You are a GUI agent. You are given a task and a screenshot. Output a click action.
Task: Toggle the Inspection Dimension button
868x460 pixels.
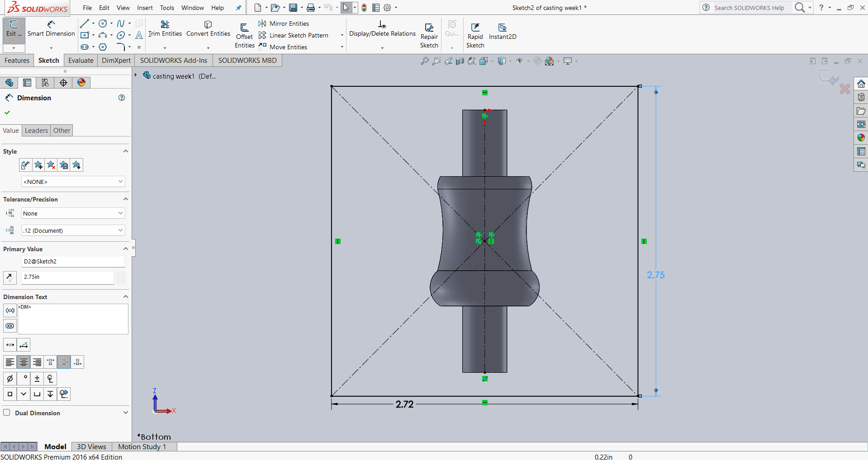pos(10,326)
